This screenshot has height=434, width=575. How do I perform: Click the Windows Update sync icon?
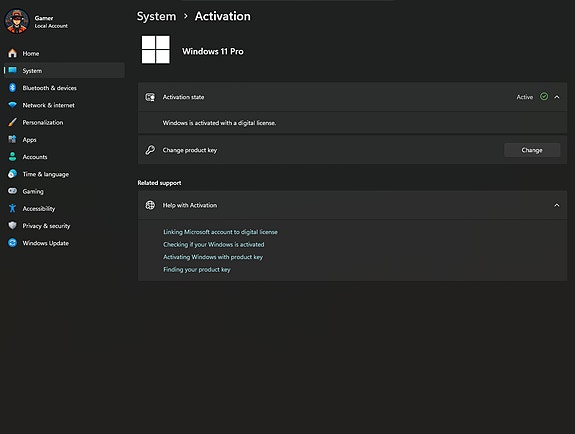click(x=12, y=243)
